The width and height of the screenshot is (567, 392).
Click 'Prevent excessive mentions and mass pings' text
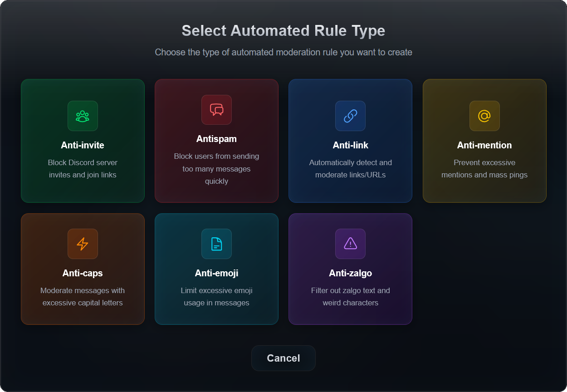click(x=484, y=169)
